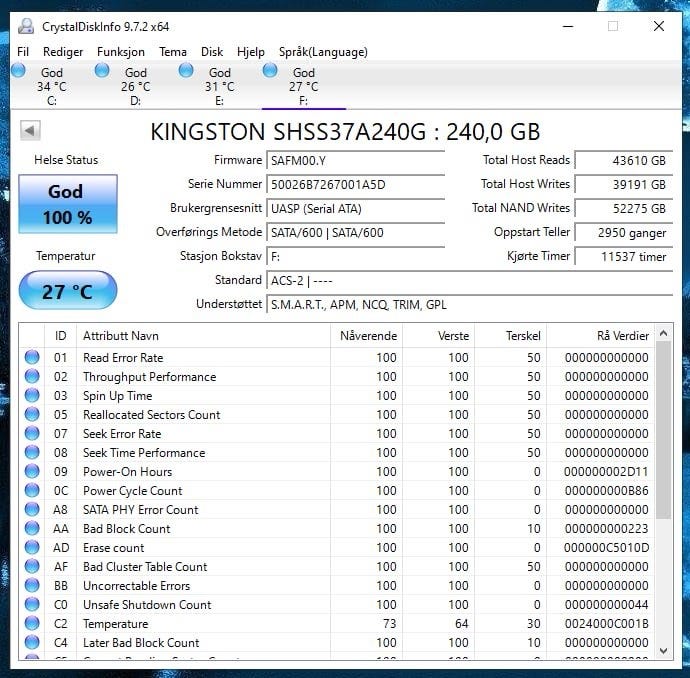Click the 27 °C temperature button
Viewport: 690px width, 678px height.
click(x=67, y=292)
